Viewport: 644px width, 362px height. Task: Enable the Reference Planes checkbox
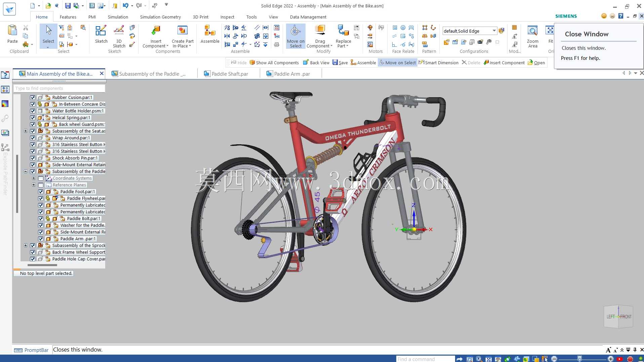[41, 185]
